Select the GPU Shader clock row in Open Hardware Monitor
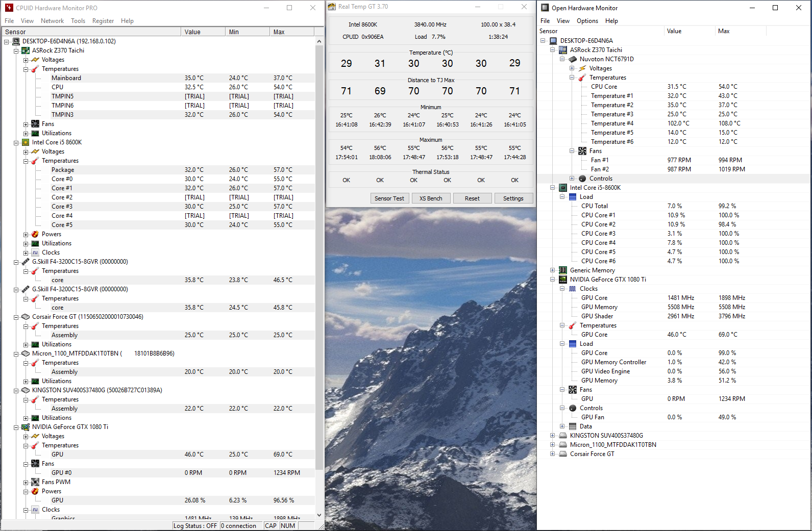This screenshot has width=812, height=531. point(674,316)
